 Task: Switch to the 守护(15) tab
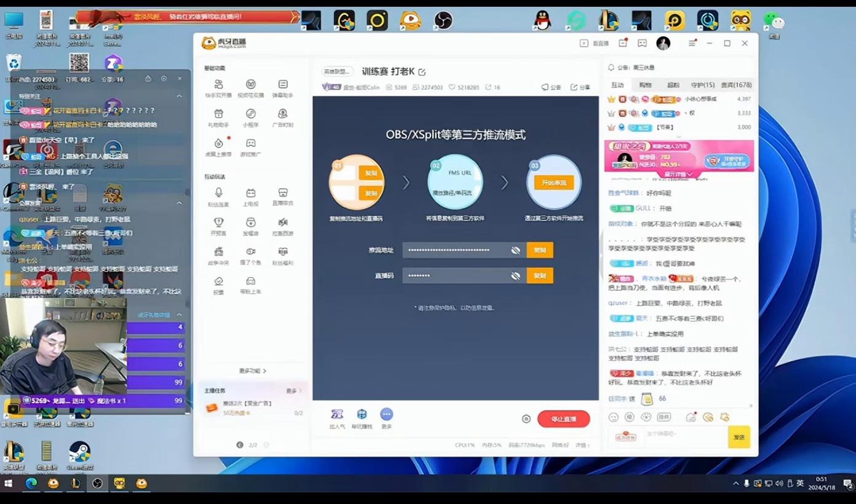pos(702,85)
